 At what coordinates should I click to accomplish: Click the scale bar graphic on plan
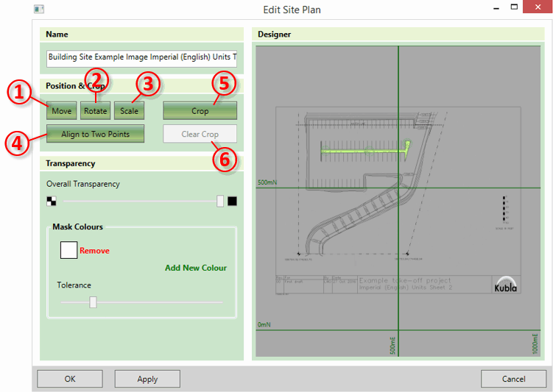pos(504,209)
